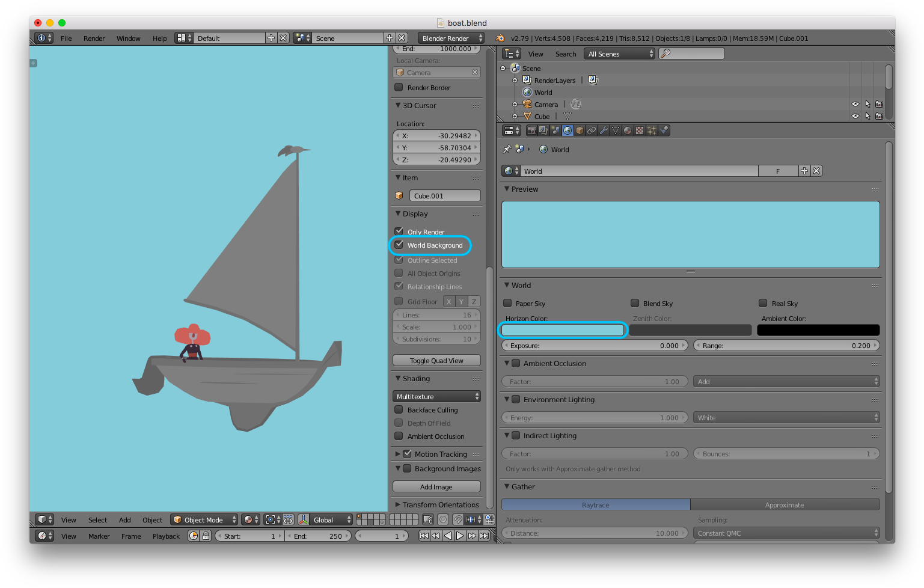This screenshot has width=924, height=588.
Task: Open the Modifiers wrench tab
Action: [x=604, y=130]
